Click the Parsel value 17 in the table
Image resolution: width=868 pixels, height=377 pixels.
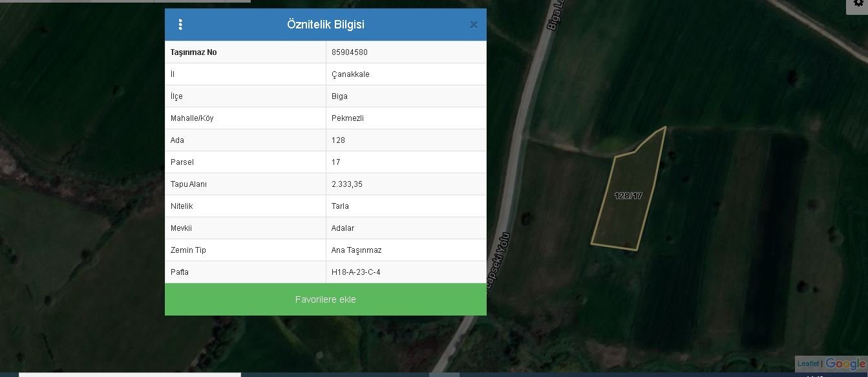tap(335, 162)
